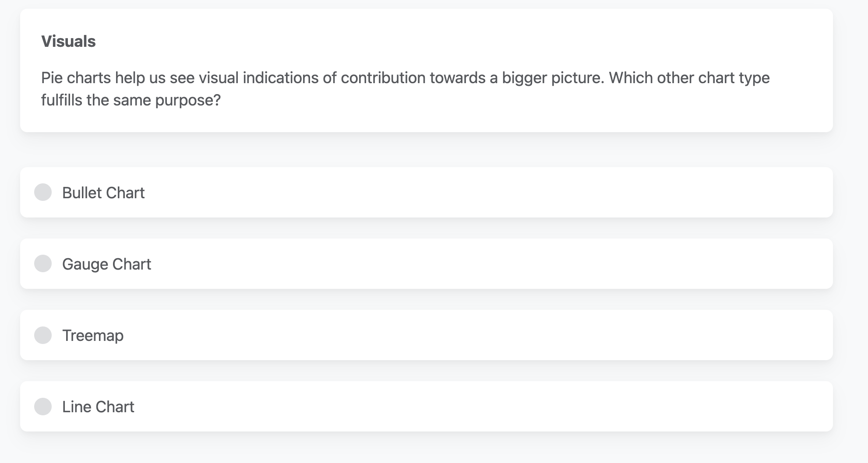The height and width of the screenshot is (463, 868).
Task: Click the first line of the pie charts question
Action: (405, 78)
